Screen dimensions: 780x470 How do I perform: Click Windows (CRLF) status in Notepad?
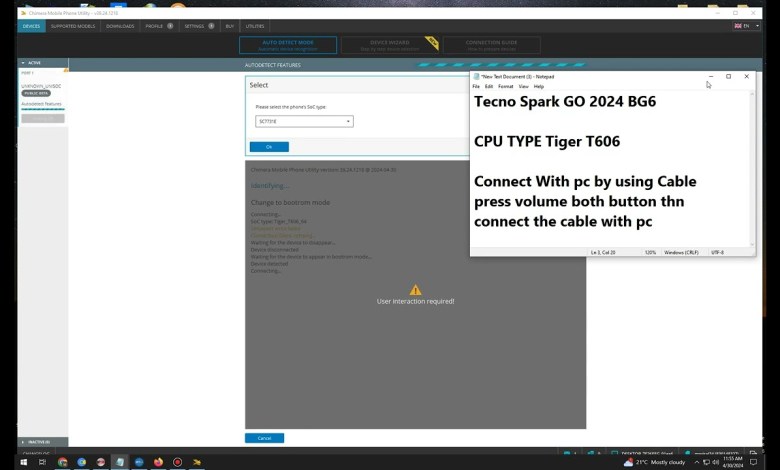tap(681, 253)
